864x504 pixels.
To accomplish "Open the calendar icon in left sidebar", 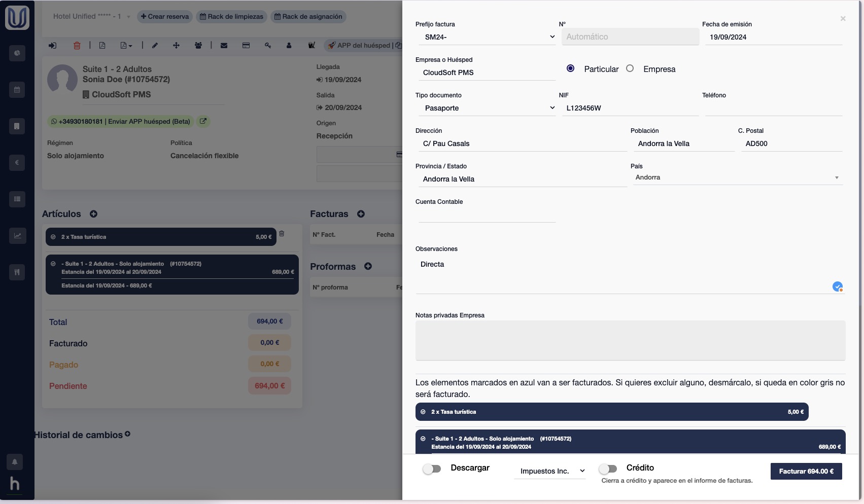I will [17, 90].
